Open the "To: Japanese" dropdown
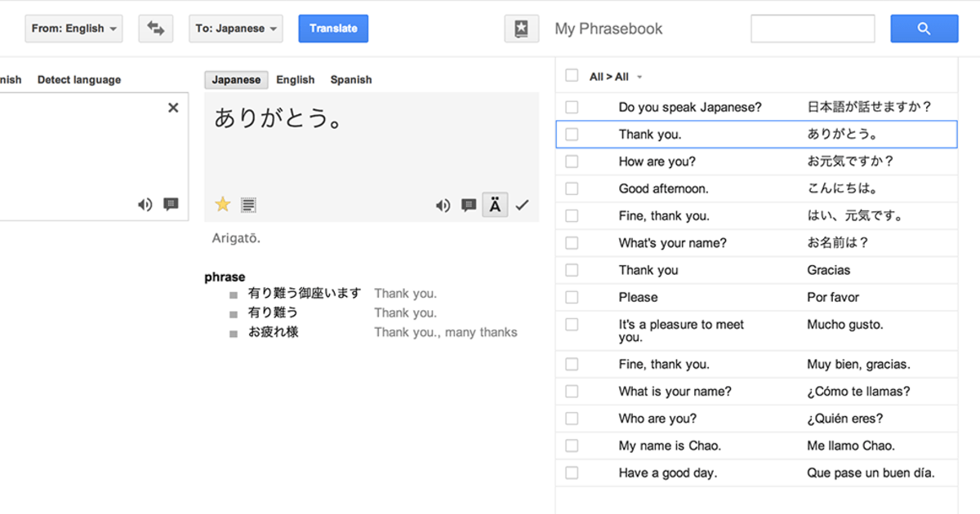Screen dimensions: 980x514 point(236,29)
